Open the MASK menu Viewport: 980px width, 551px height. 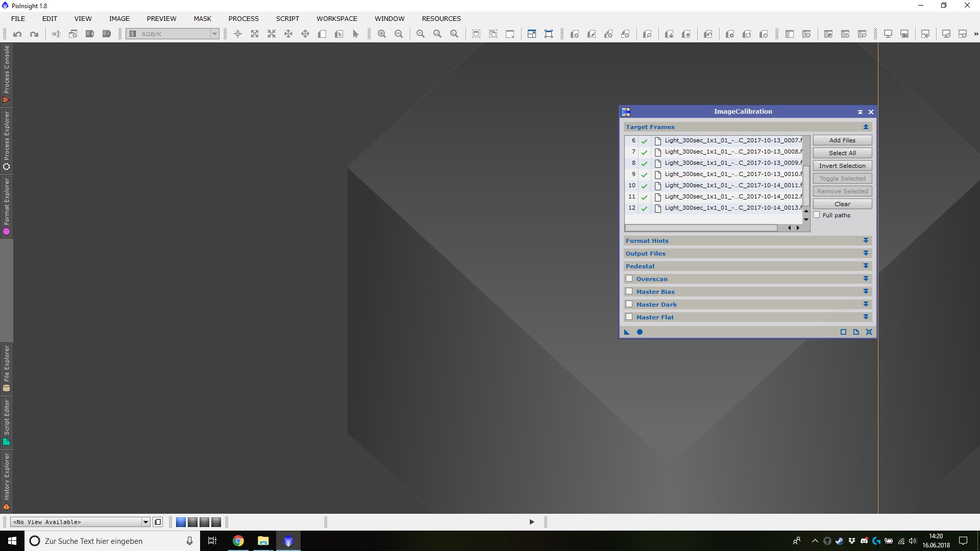(202, 18)
